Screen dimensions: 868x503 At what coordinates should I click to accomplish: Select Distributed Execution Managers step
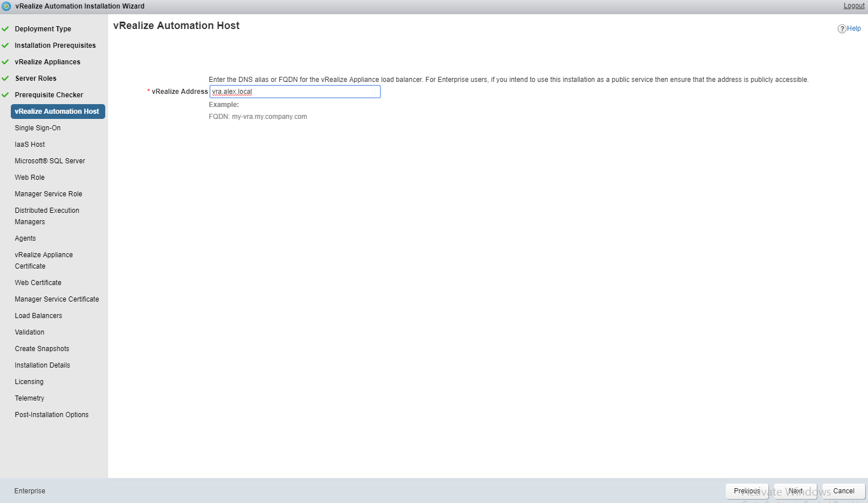coord(47,216)
